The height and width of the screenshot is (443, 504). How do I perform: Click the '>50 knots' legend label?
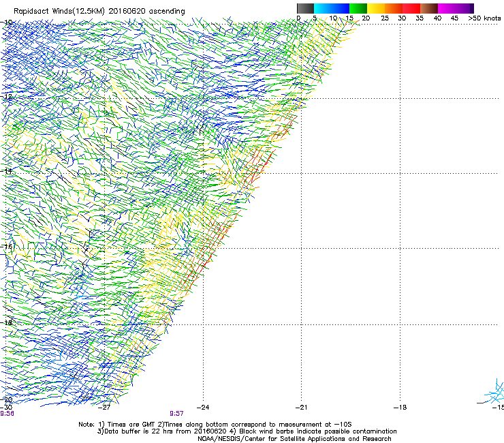tap(484, 18)
